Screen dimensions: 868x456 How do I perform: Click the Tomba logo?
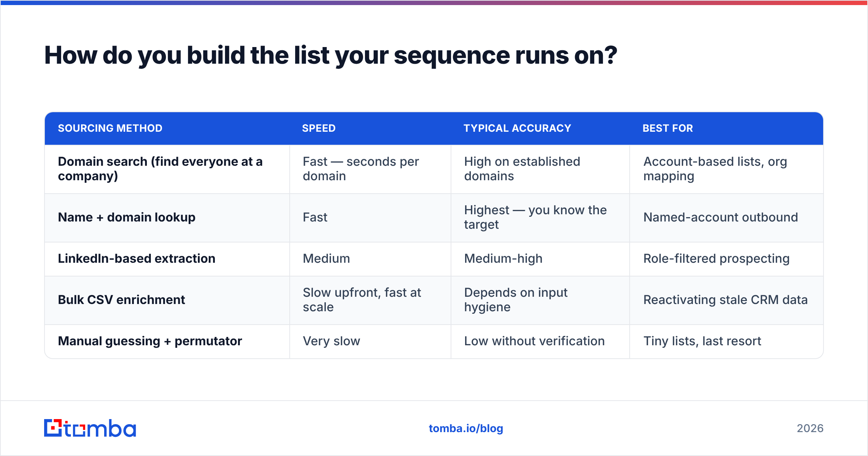click(x=90, y=428)
